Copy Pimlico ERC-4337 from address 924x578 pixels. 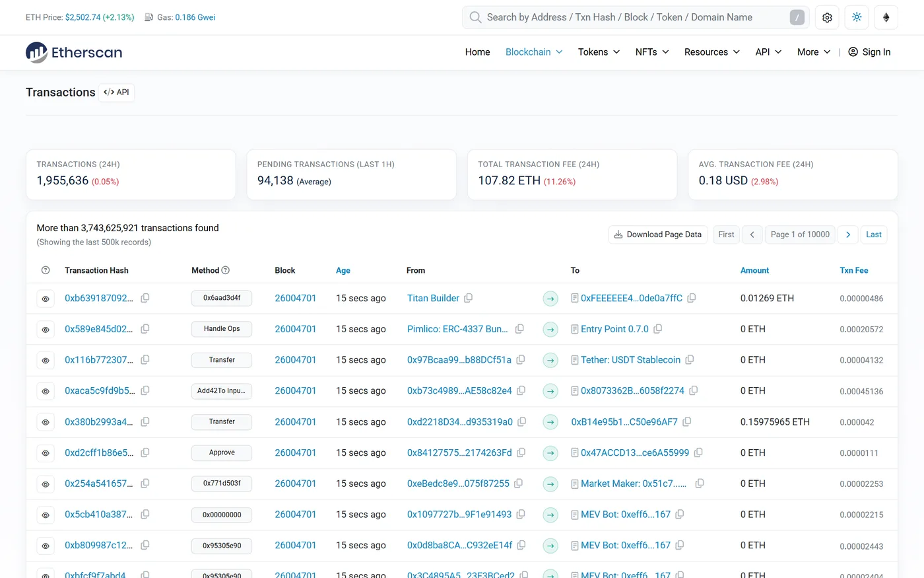point(520,329)
